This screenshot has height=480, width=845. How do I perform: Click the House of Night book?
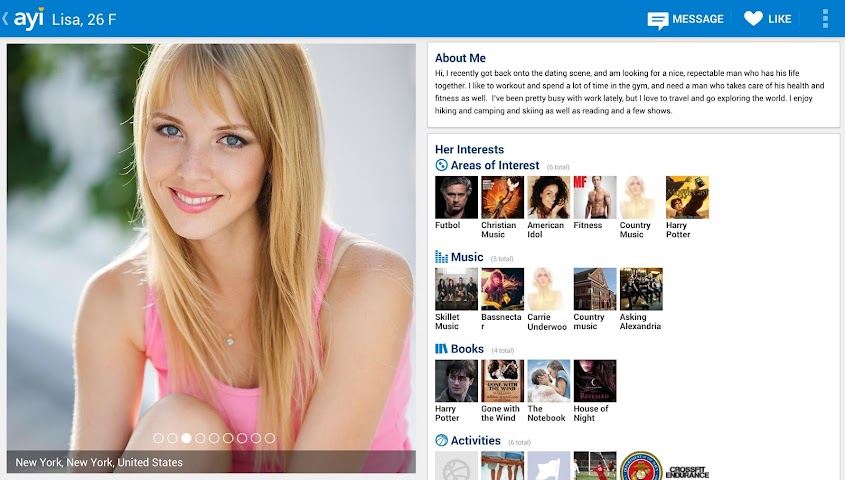(594, 381)
